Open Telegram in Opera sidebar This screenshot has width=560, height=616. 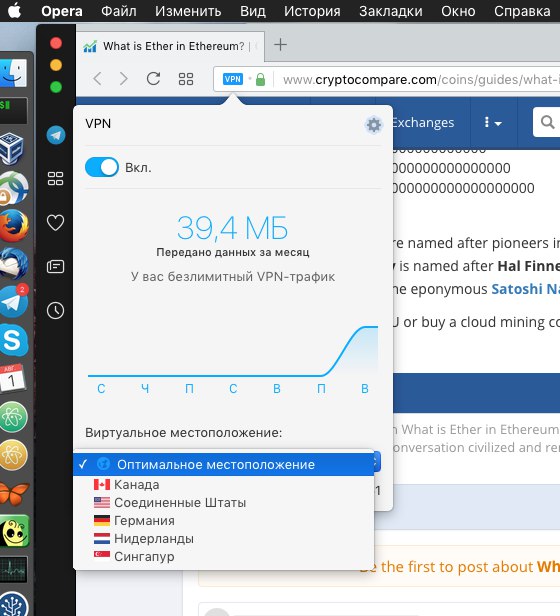pos(56,135)
